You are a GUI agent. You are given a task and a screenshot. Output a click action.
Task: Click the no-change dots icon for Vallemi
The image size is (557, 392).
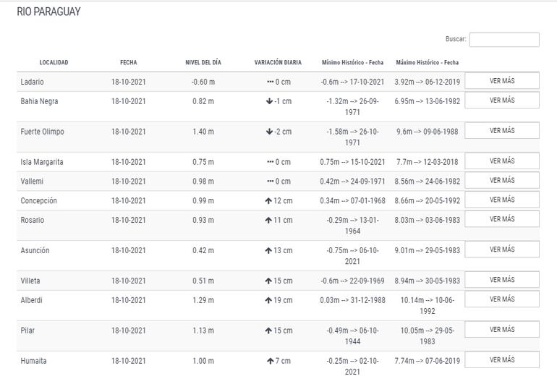(x=270, y=182)
